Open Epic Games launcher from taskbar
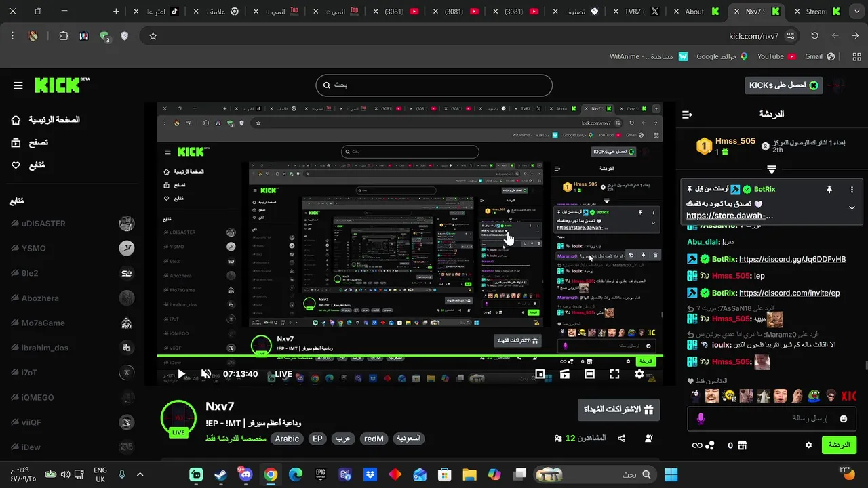 tap(320, 474)
